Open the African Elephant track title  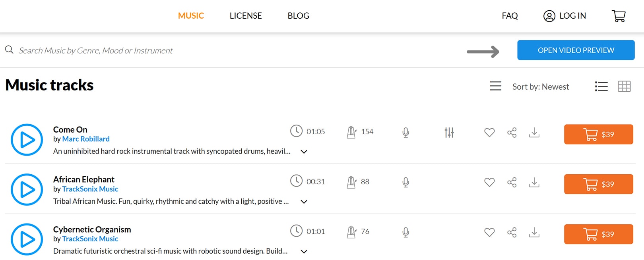tap(84, 179)
